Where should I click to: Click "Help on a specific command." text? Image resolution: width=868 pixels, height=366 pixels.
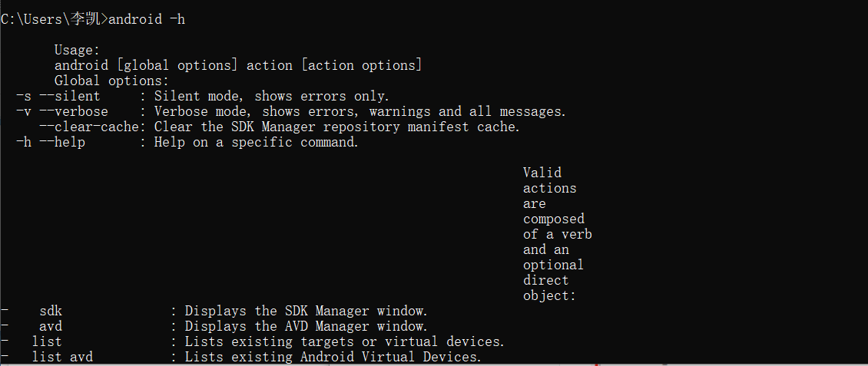point(257,142)
